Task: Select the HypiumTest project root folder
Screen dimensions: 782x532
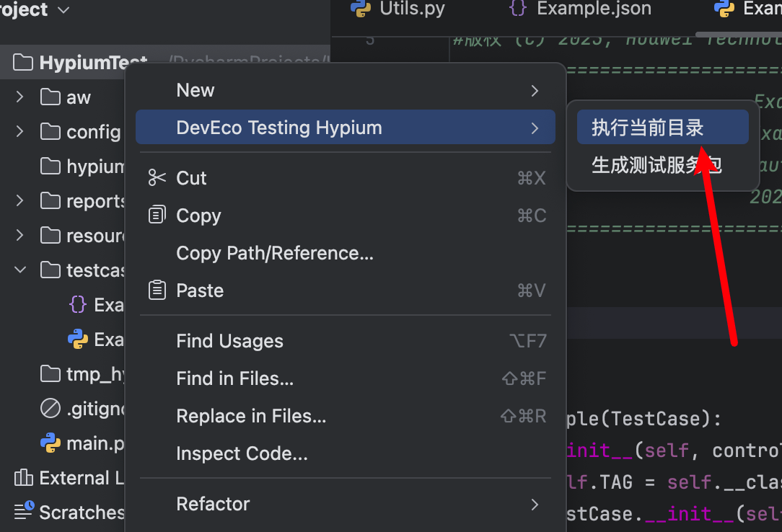Action: pyautogui.click(x=92, y=63)
